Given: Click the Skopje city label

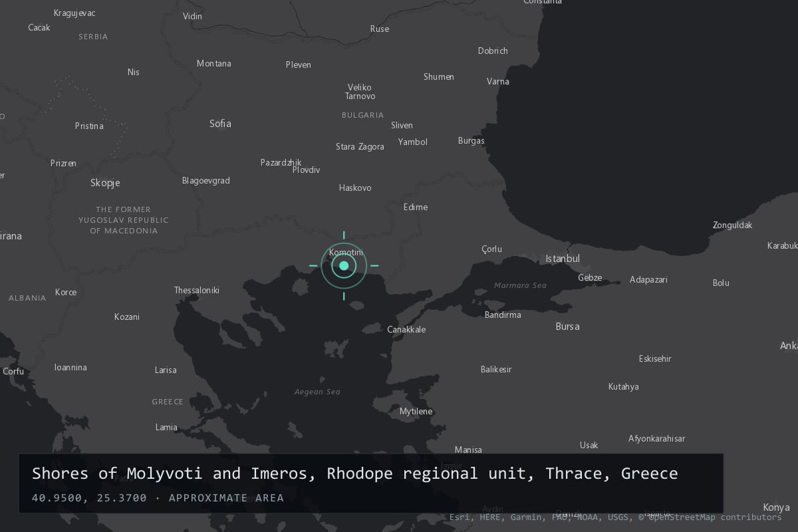Looking at the screenshot, I should coord(105,183).
